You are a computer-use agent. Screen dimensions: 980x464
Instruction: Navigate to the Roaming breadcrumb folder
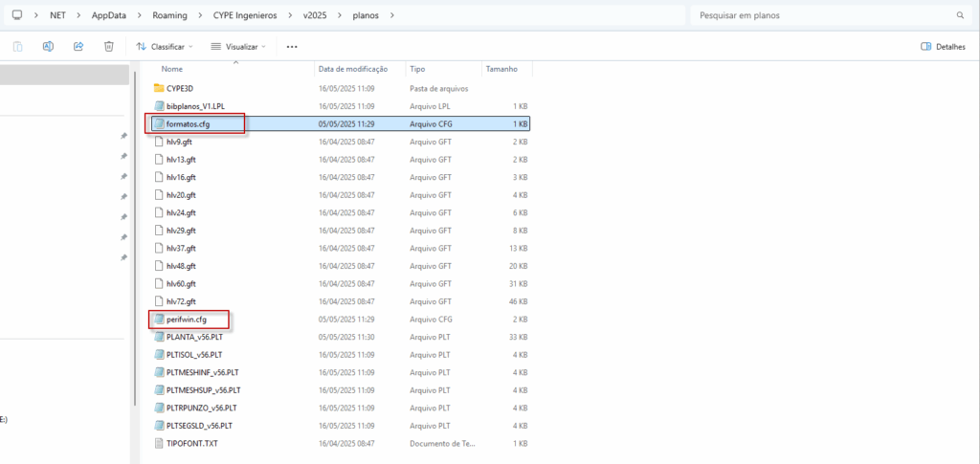(x=169, y=15)
